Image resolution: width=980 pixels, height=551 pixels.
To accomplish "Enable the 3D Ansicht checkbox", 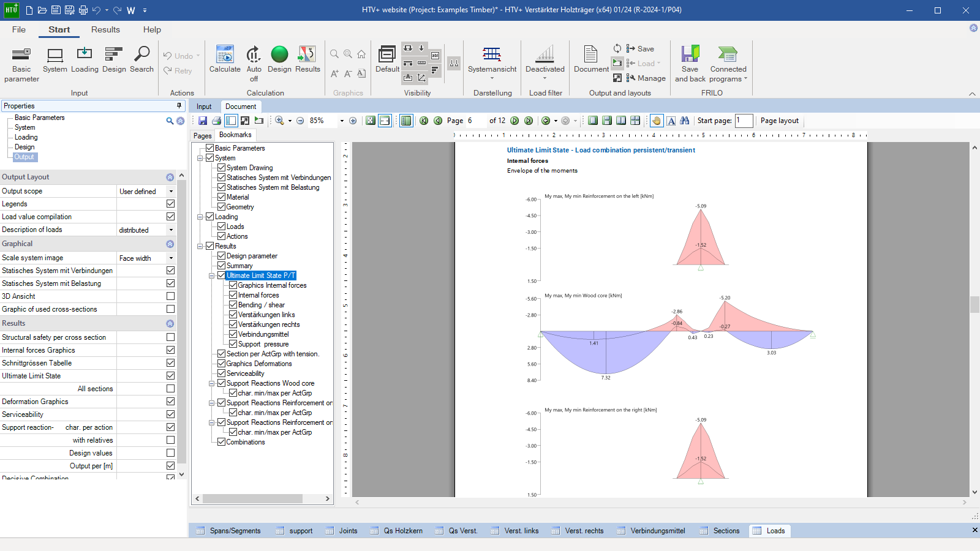I will tap(170, 296).
